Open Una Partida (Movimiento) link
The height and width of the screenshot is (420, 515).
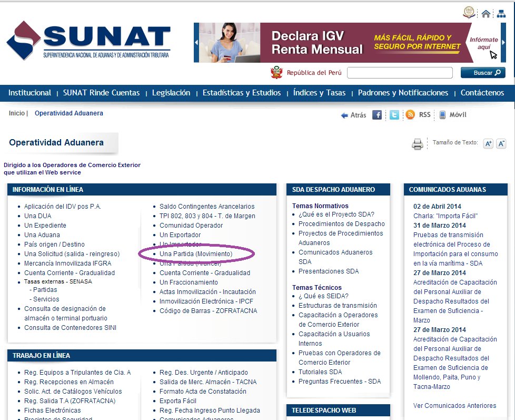tap(196, 253)
